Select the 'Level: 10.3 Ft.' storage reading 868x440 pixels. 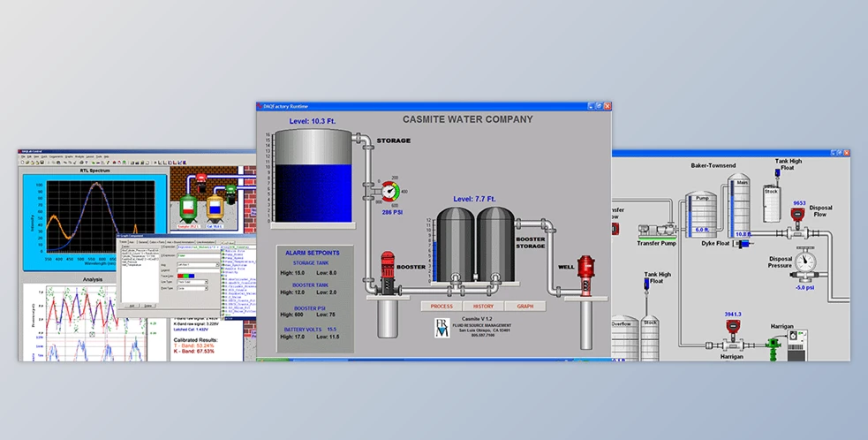[x=313, y=121]
